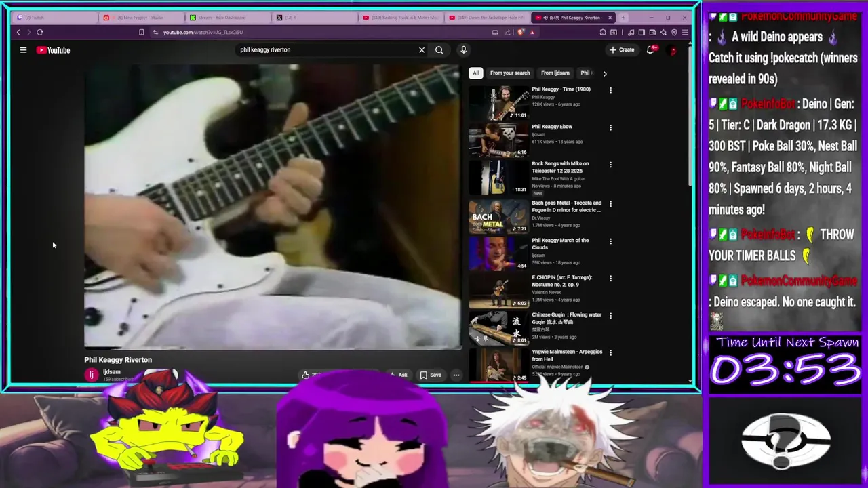Open options for Phil Keaggy Ebow video
Viewport: 868px width, 488px height.
[610, 127]
